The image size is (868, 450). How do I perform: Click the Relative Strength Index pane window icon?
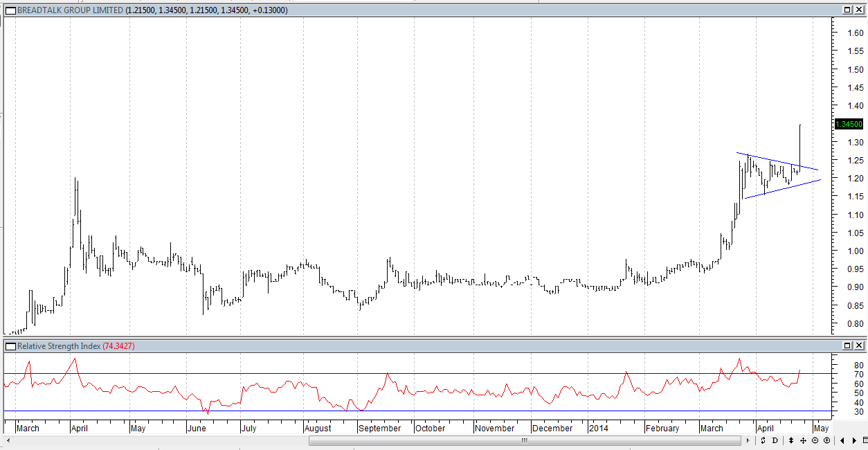(10, 345)
